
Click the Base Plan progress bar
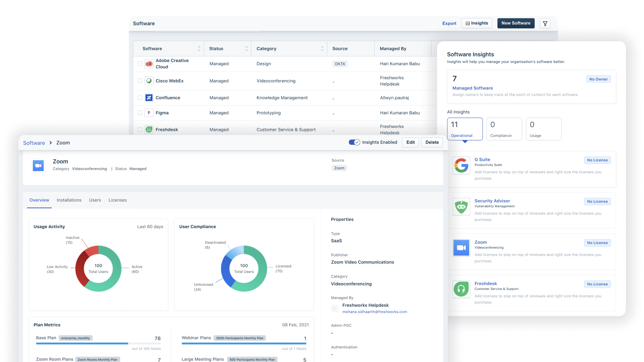coord(98,344)
